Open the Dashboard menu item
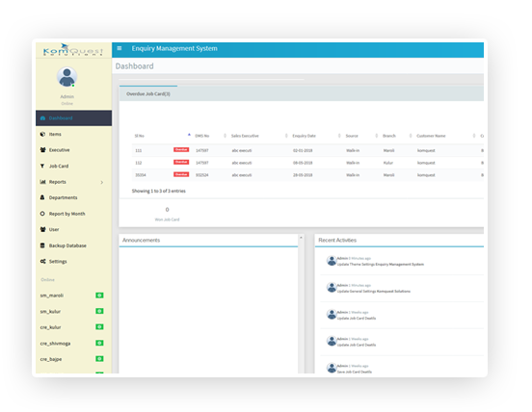532x412 pixels. (73, 117)
